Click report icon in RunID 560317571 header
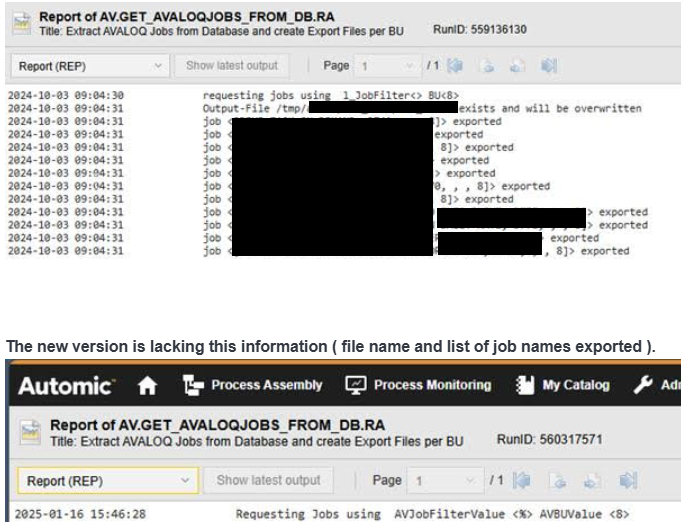 pyautogui.click(x=30, y=433)
